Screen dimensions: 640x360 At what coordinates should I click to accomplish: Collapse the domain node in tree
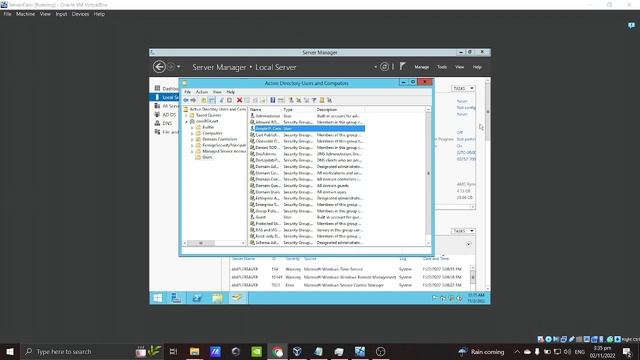pos(187,122)
